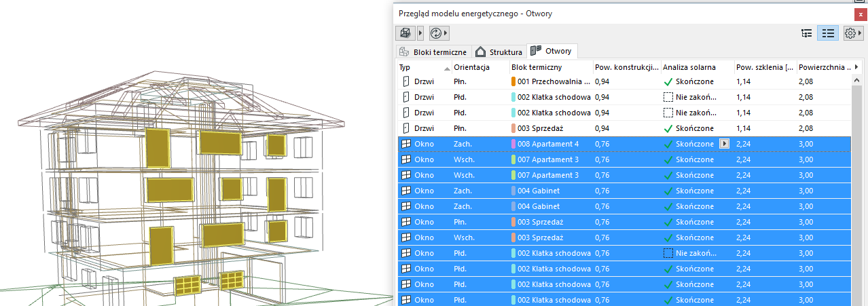868x306 pixels.
Task: Click salmon swatch of Drzwi 003 Sprzedaż
Action: point(514,128)
